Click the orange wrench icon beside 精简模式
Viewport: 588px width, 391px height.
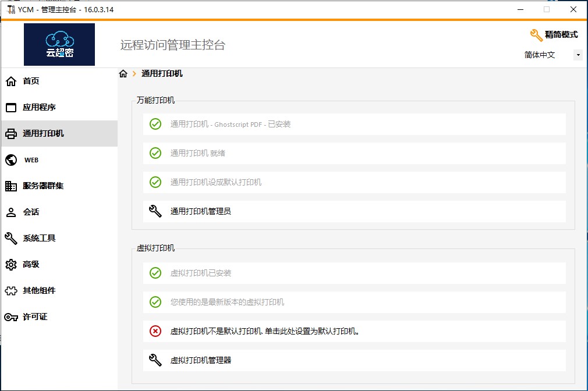(x=536, y=35)
